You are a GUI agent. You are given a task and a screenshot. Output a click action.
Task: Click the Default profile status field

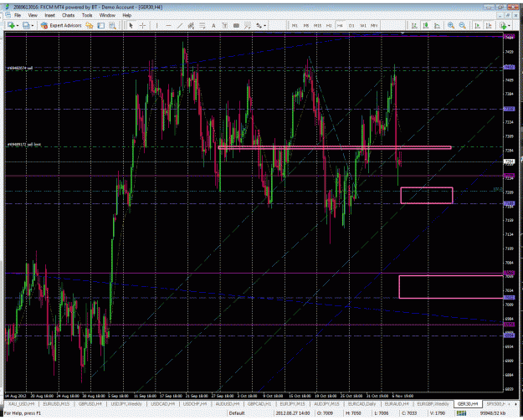237,413
